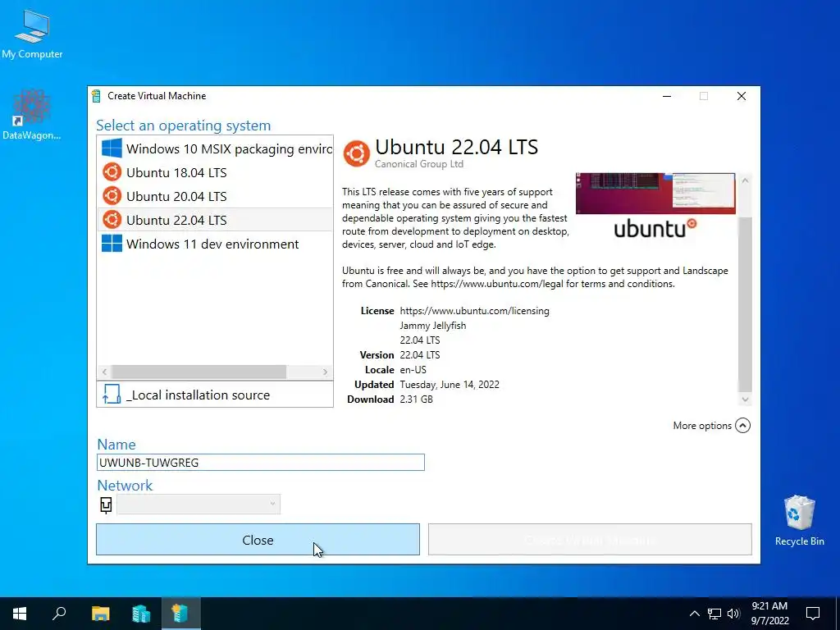Open the Windows Start menu
Viewport: 840px width, 630px height.
click(20, 614)
